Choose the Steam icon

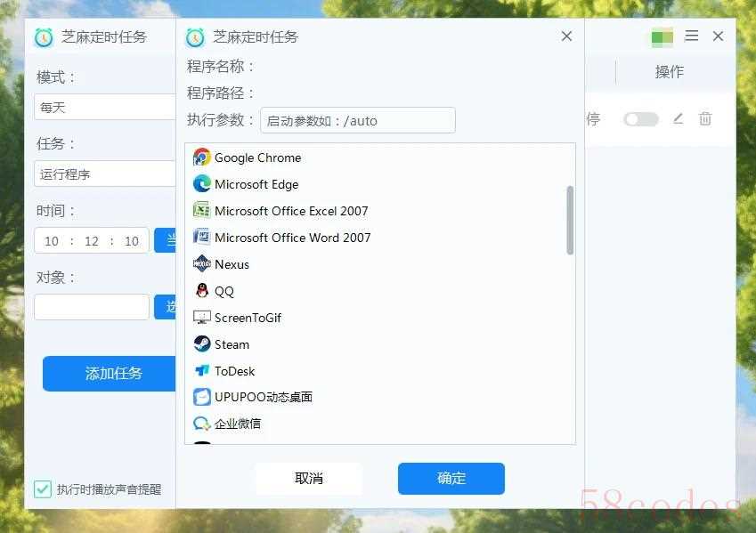[x=201, y=344]
